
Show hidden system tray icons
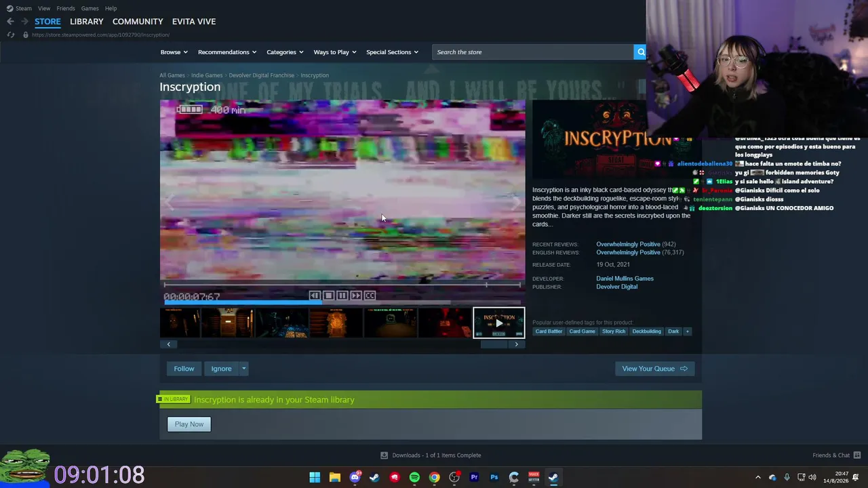(x=758, y=477)
